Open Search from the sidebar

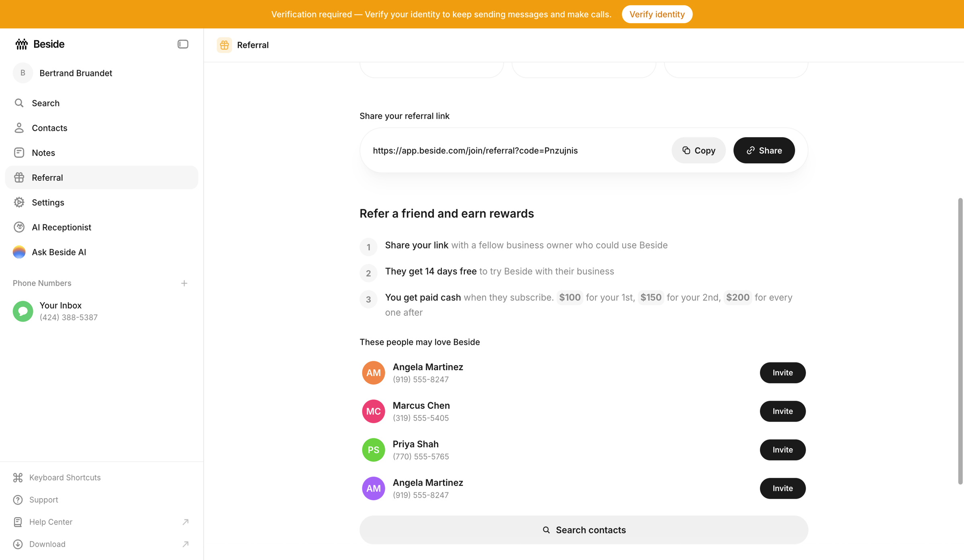[x=102, y=103]
